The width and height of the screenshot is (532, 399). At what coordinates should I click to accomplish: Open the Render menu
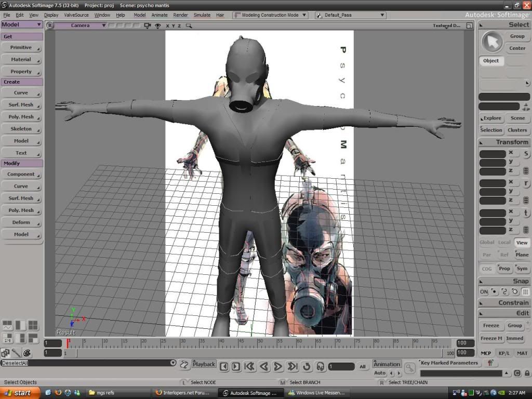pyautogui.click(x=180, y=15)
